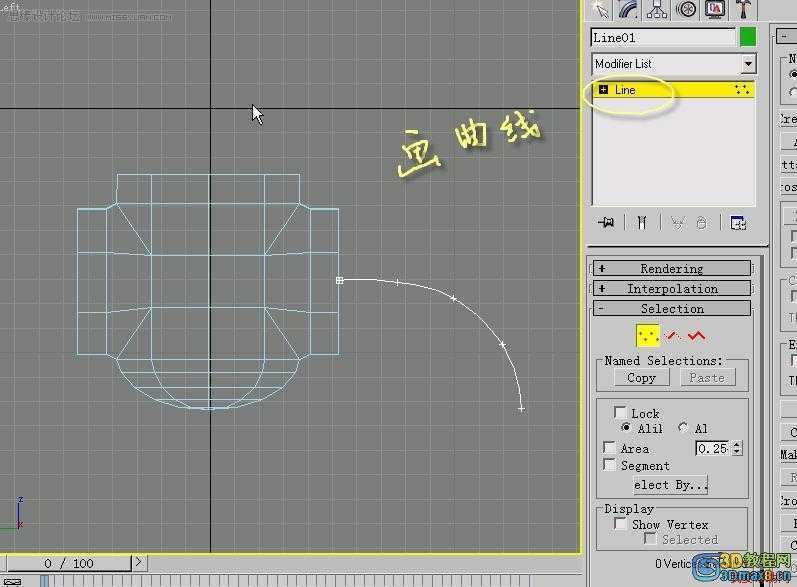Open the Modify panel (rainbow arc icon)
Image resolution: width=797 pixels, height=587 pixels.
pyautogui.click(x=628, y=9)
